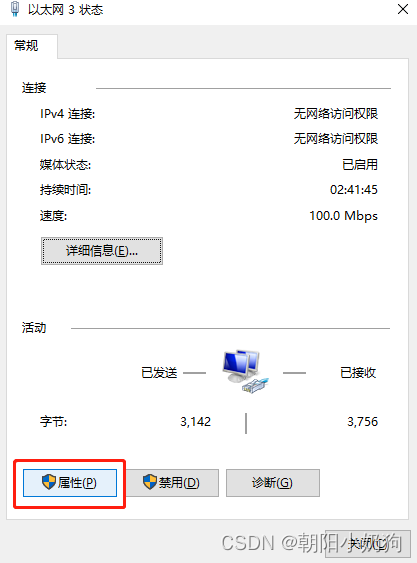This screenshot has height=563, width=417.
Task: Click the 持续时间 02:41:45 value
Action: (354, 190)
